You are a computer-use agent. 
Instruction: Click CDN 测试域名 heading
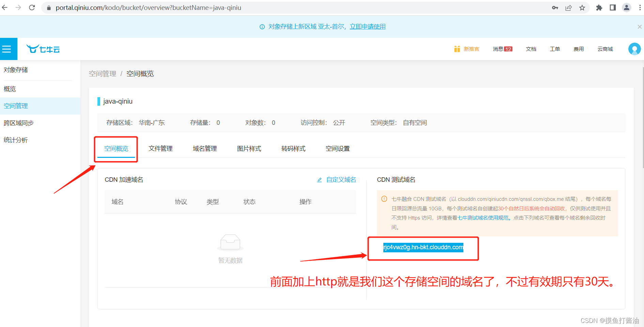click(x=396, y=180)
